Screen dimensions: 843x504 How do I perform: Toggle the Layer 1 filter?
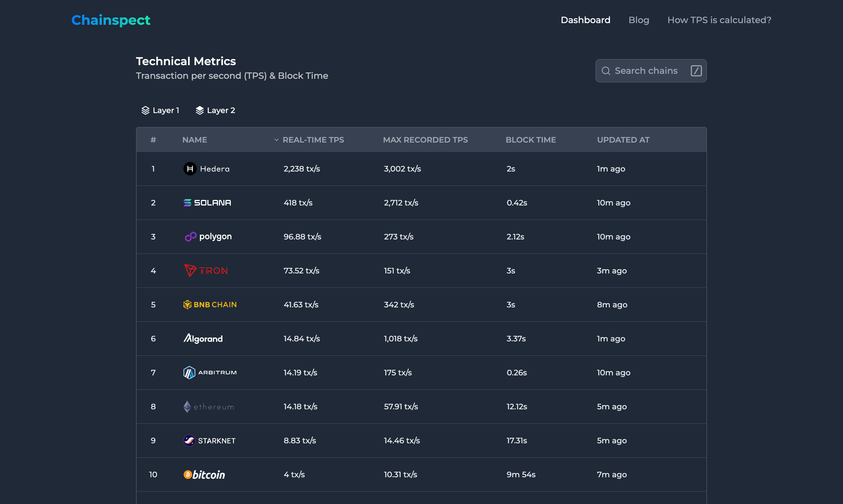(160, 110)
